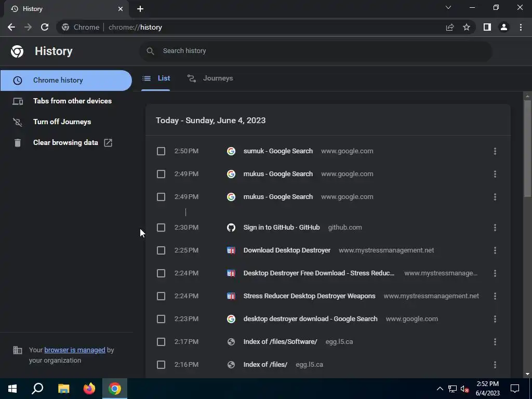Click the history page vertical scrollbar thumb
The width and height of the screenshot is (532, 399).
[x=527, y=148]
